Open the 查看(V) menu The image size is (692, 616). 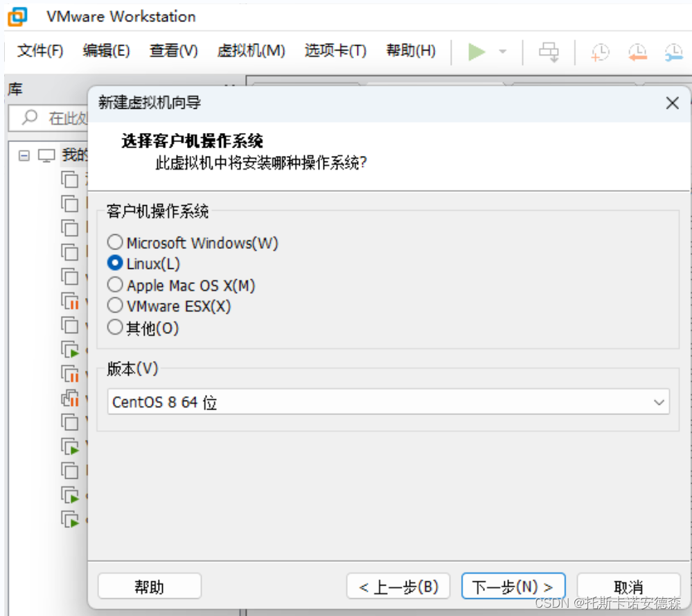pos(173,51)
